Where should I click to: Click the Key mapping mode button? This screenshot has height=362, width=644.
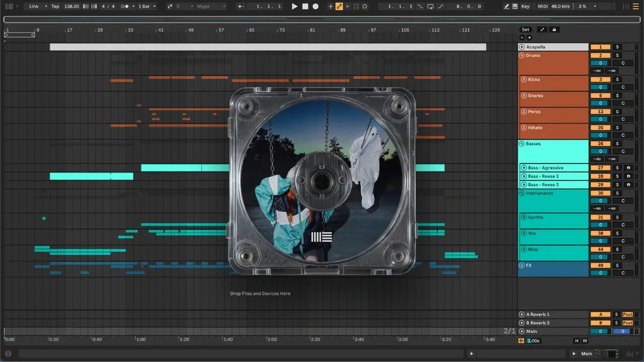click(525, 6)
